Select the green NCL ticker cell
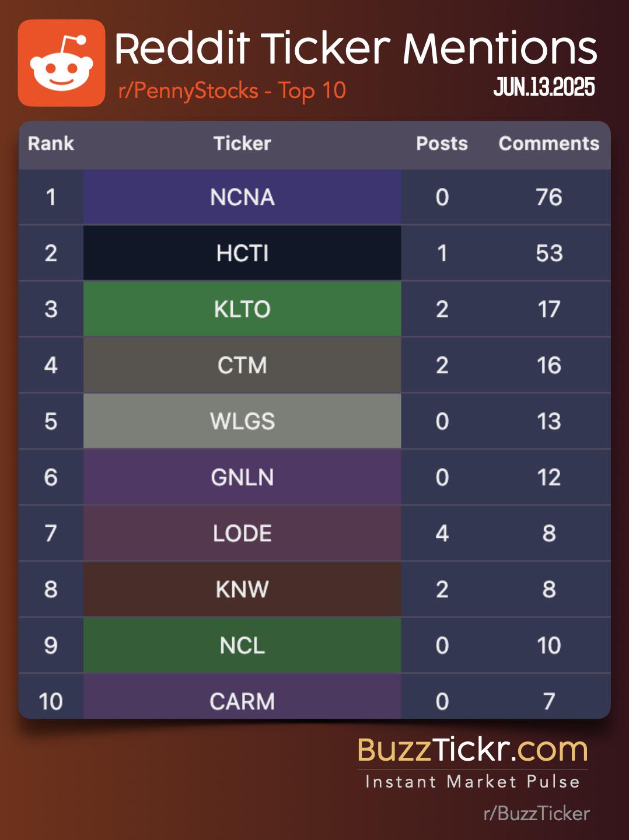 tap(242, 645)
